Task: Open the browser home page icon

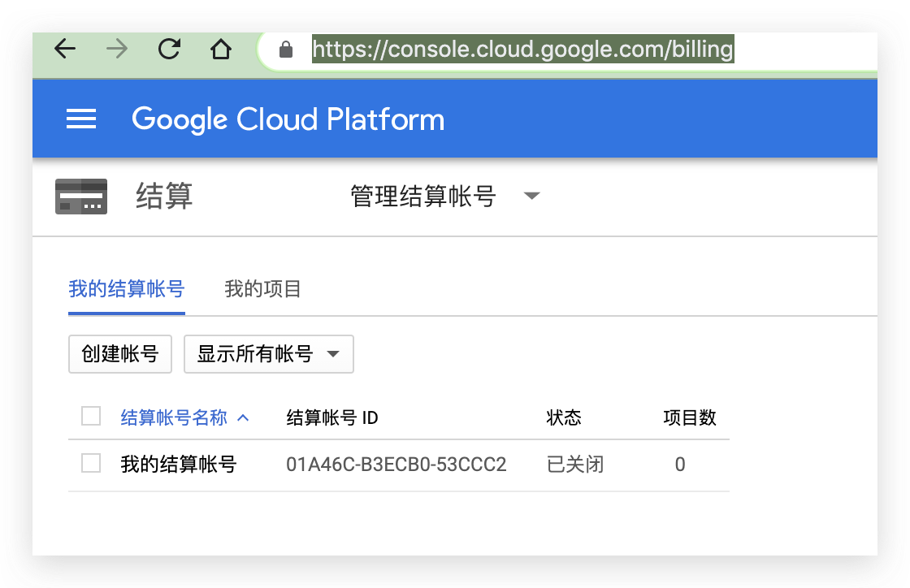Action: 220,49
